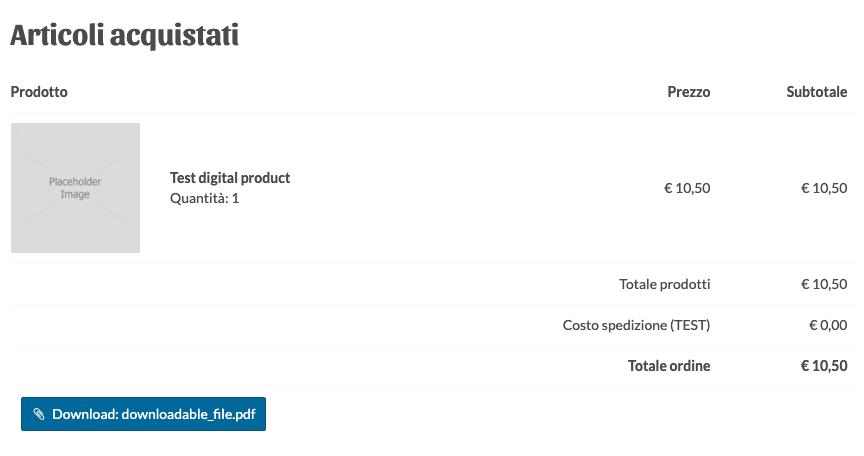This screenshot has height=456, width=864.
Task: Click the Costo spedizione (TEST) label
Action: coord(636,325)
